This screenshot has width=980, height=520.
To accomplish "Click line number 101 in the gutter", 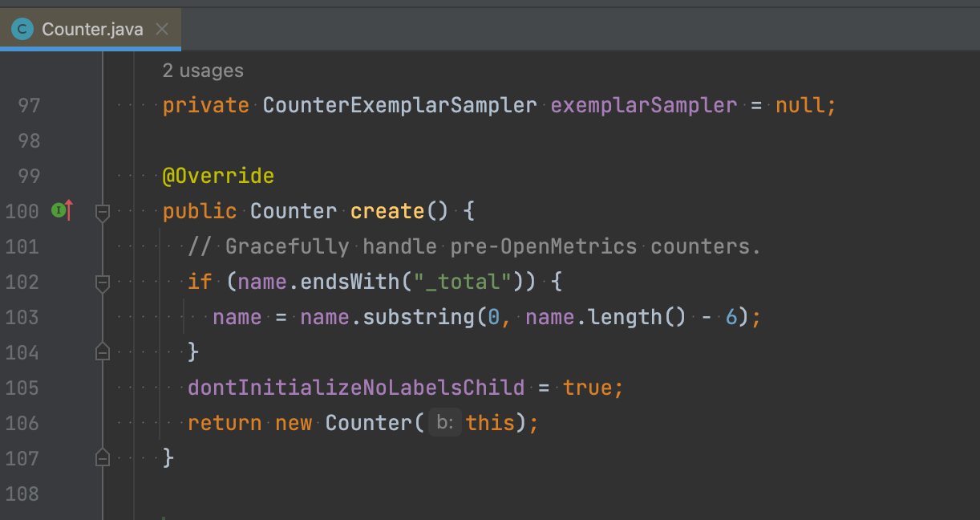I will tap(22, 246).
